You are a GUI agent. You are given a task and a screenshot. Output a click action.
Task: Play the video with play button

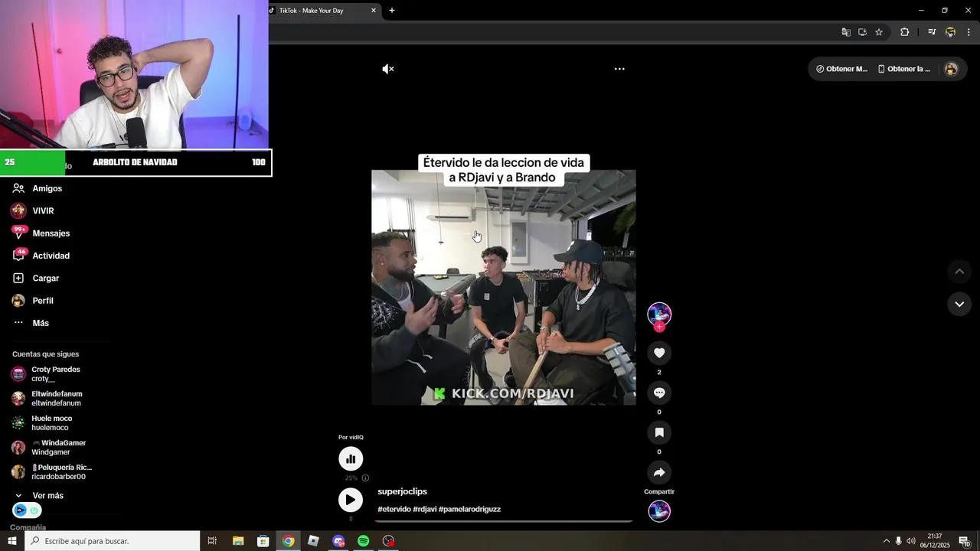(x=351, y=500)
